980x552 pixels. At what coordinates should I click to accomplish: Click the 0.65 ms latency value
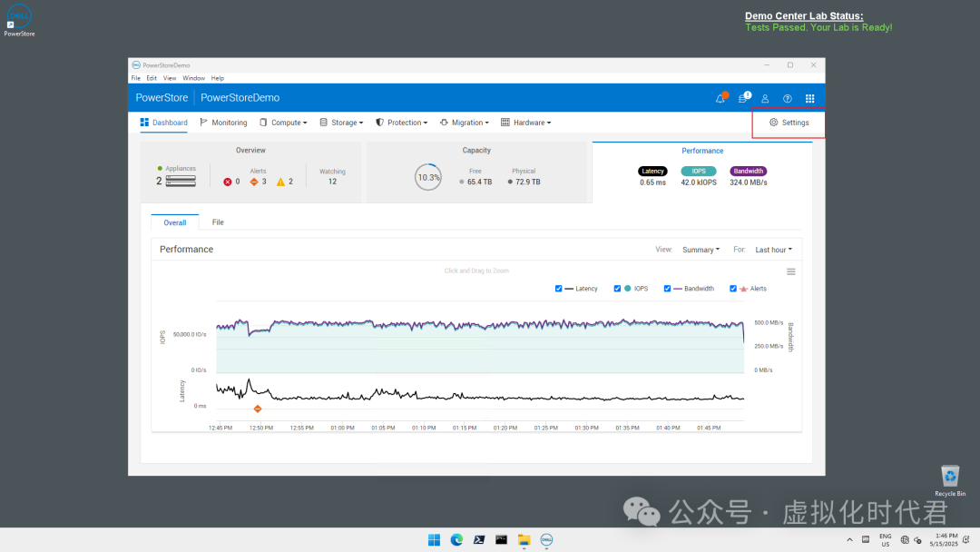click(x=652, y=182)
